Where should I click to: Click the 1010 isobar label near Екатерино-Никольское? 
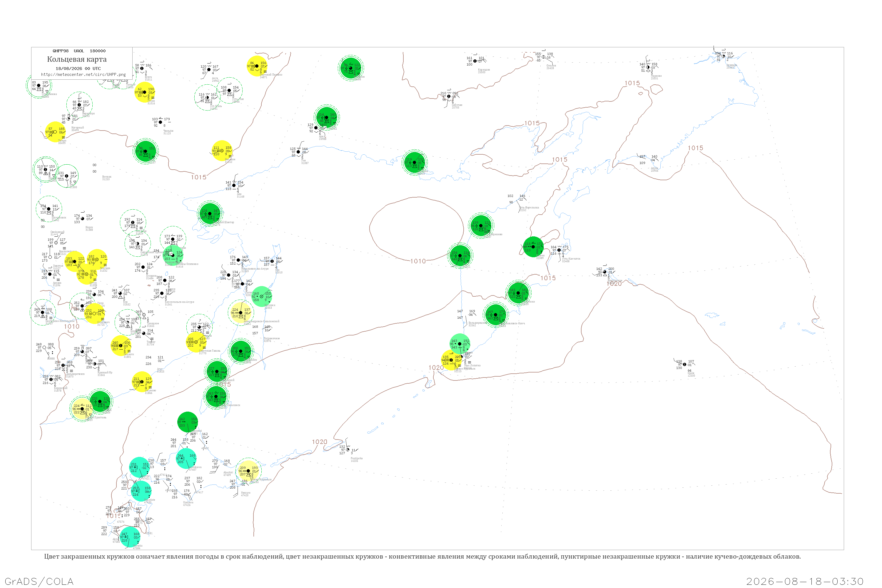(x=72, y=327)
